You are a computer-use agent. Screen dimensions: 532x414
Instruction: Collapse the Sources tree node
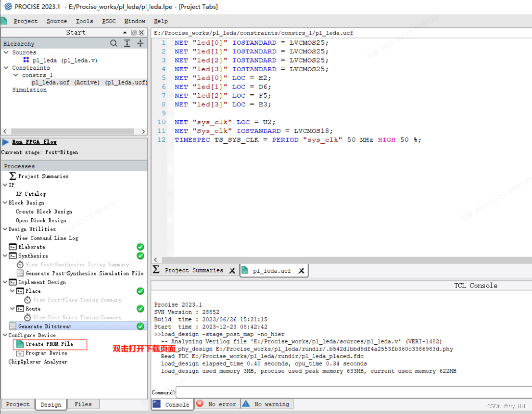6,52
